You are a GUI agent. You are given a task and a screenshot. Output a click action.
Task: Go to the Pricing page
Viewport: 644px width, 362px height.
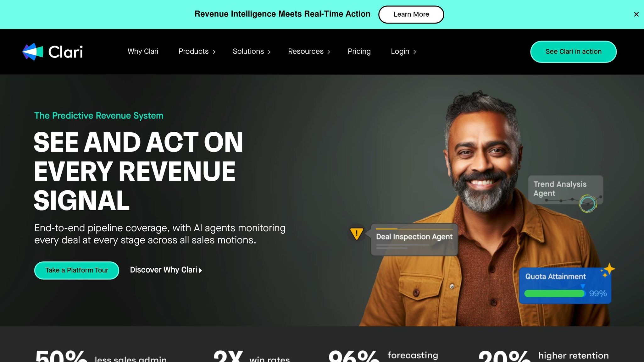[359, 52]
